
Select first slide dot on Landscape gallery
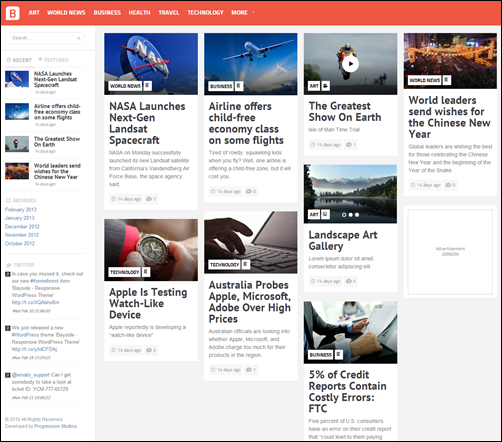344,215
